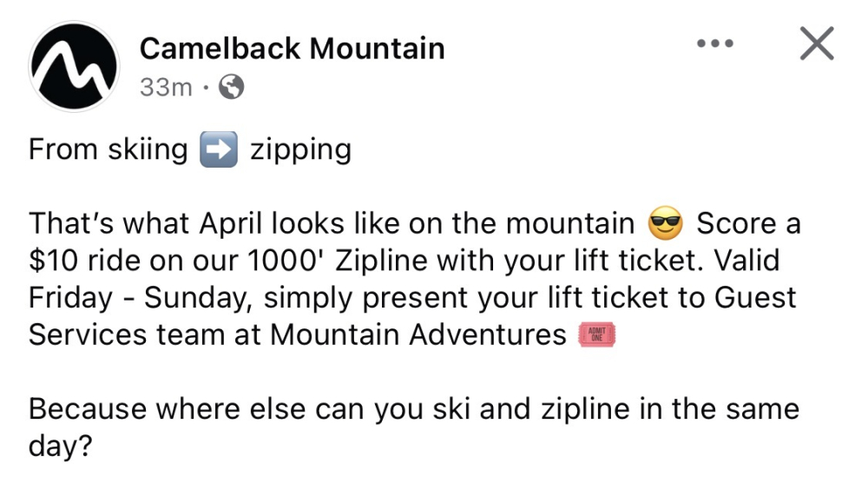
Task: Click the 33m post timestamp
Action: 166,87
